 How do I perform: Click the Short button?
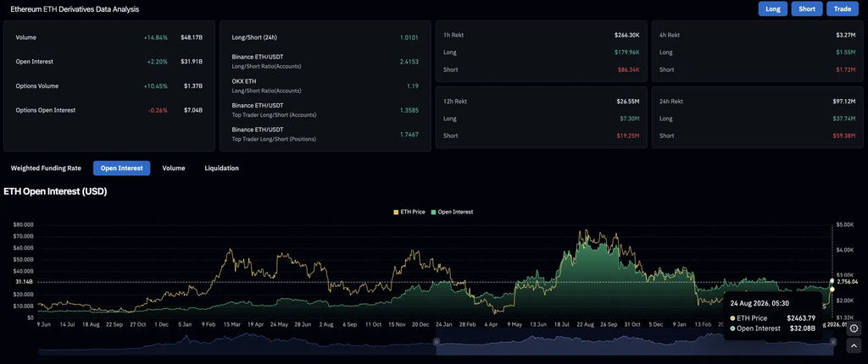click(x=807, y=8)
